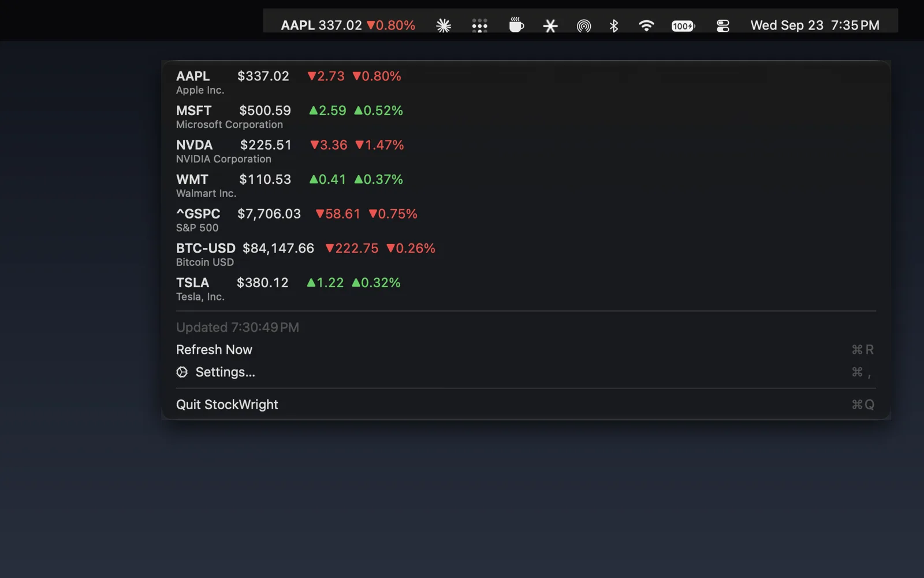Select the NVDA NVIDIA Corporation row

point(526,151)
